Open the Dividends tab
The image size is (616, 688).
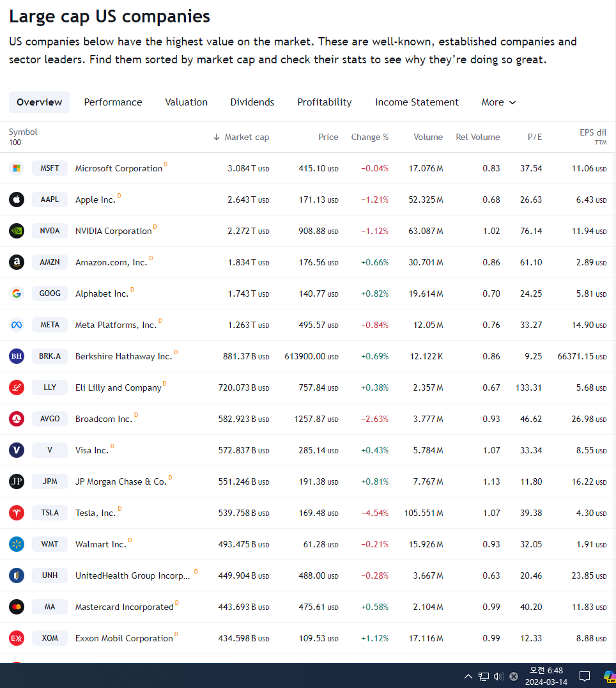point(252,102)
